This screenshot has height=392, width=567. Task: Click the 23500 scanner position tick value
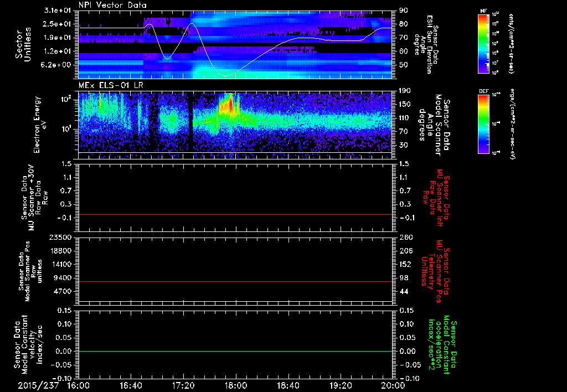(x=60, y=237)
